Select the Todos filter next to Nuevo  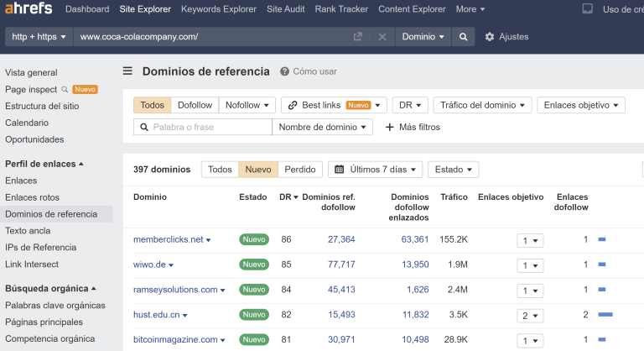pos(220,169)
